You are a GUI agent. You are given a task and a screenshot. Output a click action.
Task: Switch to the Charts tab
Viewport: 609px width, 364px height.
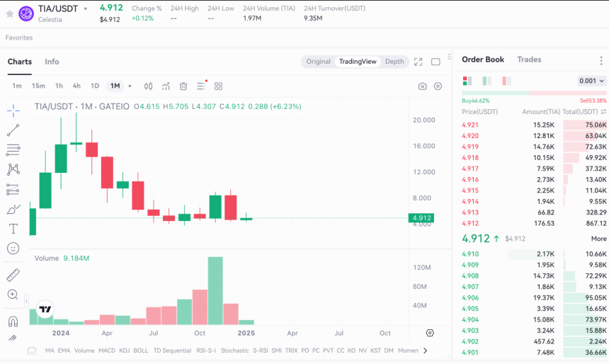20,62
